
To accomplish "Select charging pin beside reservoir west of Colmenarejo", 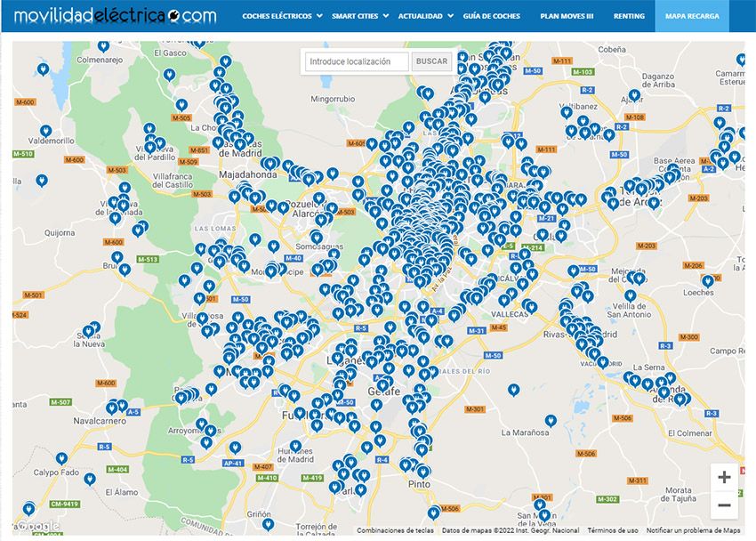I will coord(43,69).
